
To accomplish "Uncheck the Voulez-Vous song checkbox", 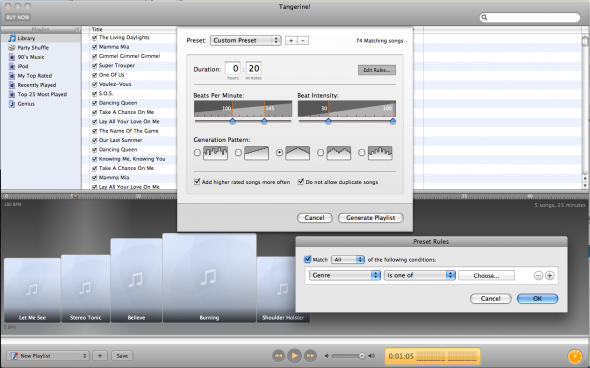I will pos(95,84).
